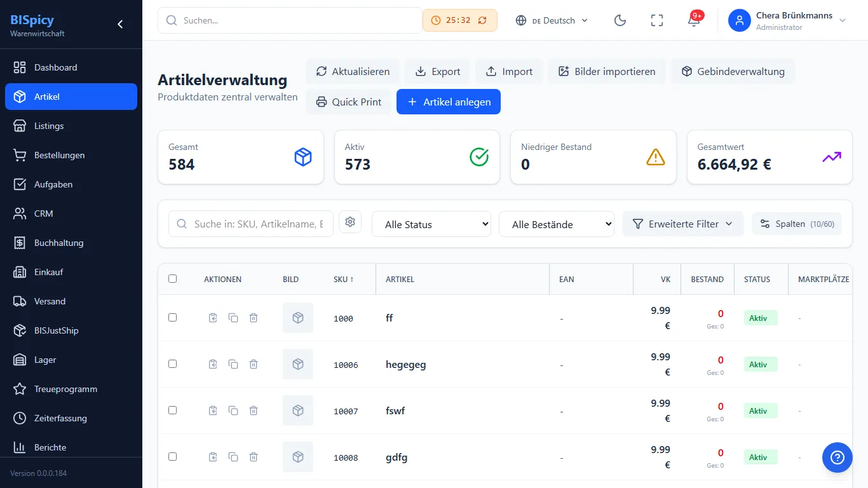Duplicate article ff with copy icon

click(233, 318)
